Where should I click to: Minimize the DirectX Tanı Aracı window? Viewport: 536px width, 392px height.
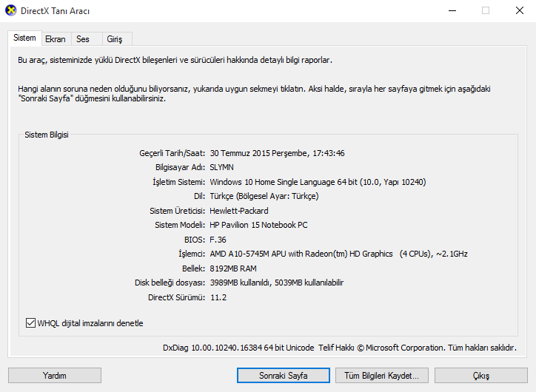click(x=452, y=10)
